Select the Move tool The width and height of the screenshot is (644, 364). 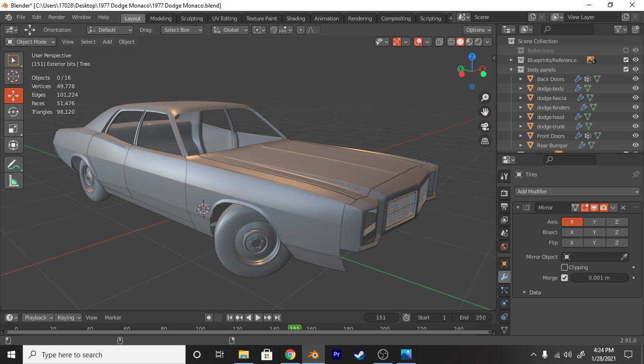click(14, 95)
